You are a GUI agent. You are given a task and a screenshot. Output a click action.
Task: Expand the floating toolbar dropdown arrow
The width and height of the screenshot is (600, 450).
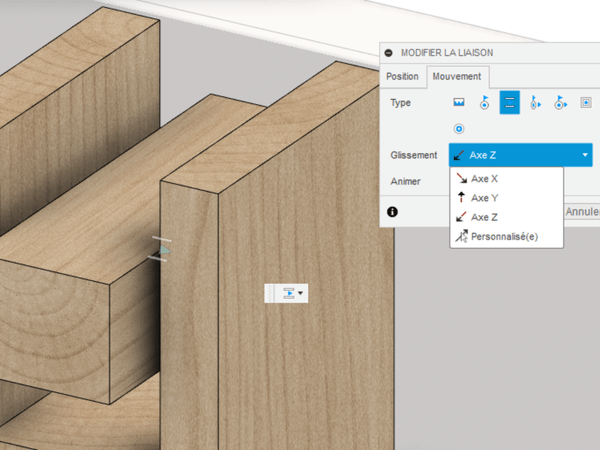(301, 293)
